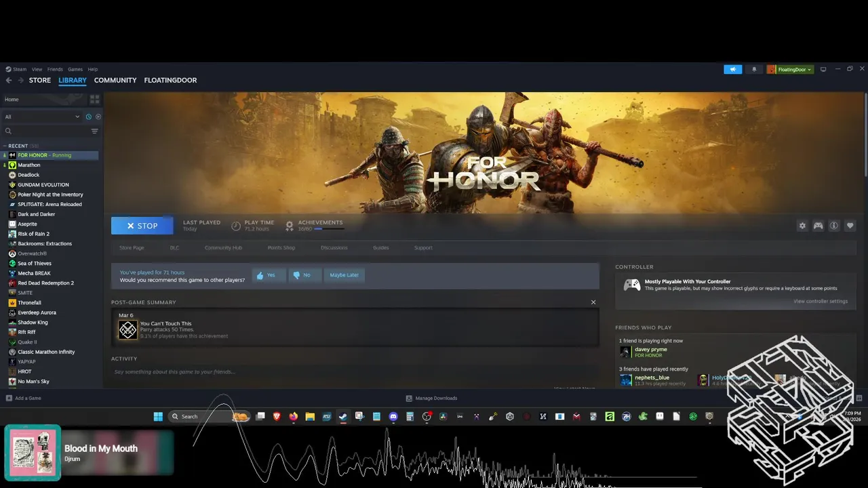Open the Friends menu
The width and height of the screenshot is (868, 488).
click(55, 69)
